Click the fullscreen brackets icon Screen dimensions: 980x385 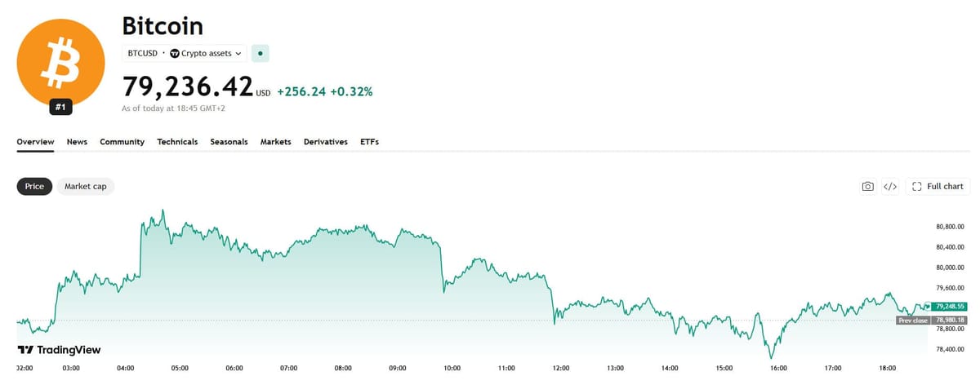tap(916, 187)
